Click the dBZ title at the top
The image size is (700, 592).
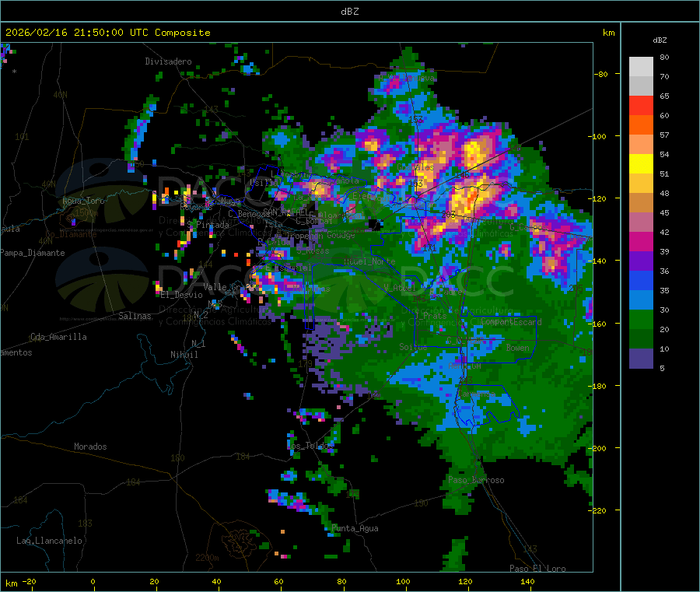pyautogui.click(x=349, y=11)
